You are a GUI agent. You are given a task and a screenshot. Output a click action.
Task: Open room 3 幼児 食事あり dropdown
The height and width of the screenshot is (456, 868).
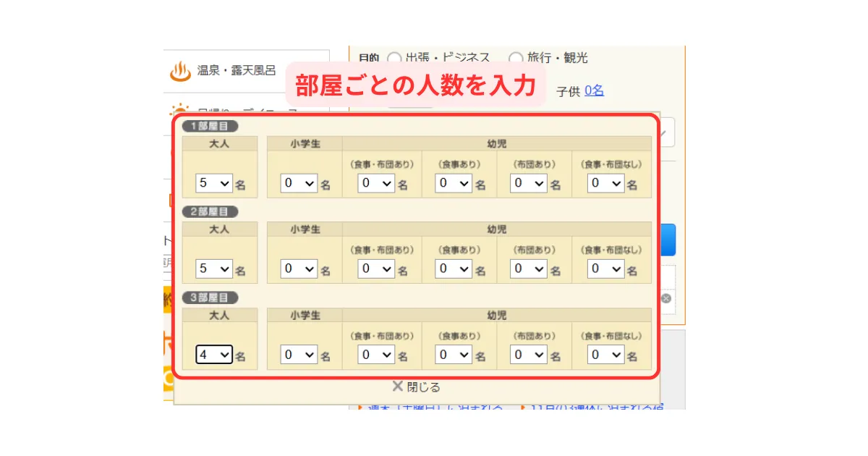click(x=454, y=355)
